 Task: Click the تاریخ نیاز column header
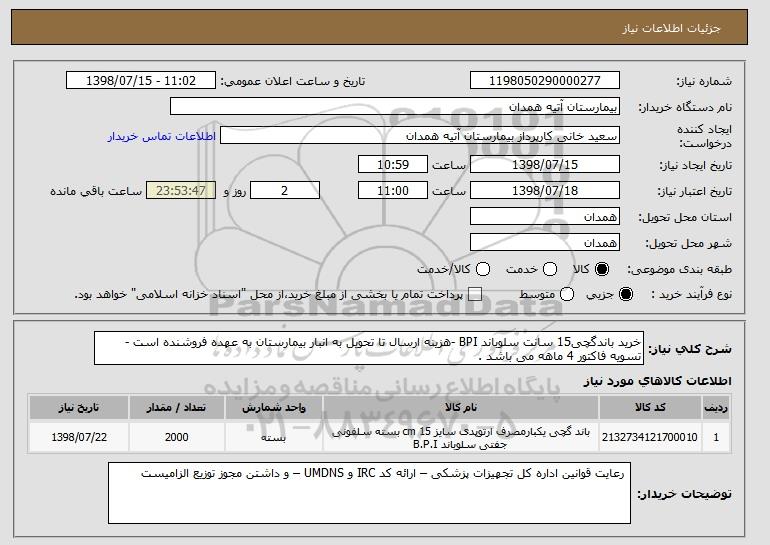coord(79,407)
